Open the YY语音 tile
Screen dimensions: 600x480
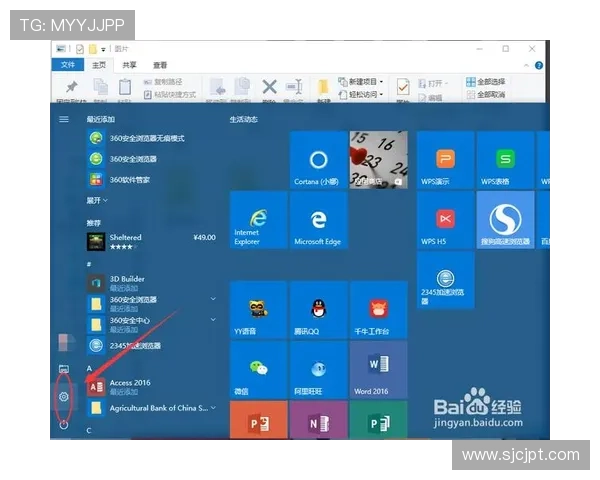point(259,310)
